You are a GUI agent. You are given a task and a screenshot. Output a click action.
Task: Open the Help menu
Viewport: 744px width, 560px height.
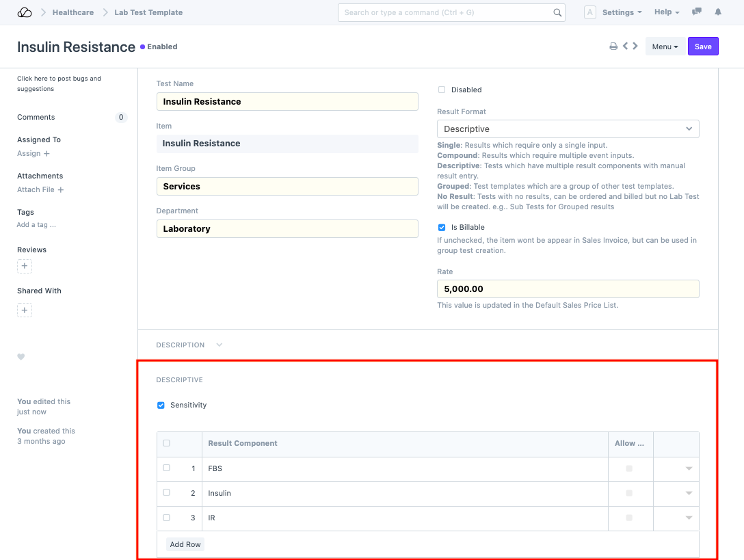(x=667, y=12)
